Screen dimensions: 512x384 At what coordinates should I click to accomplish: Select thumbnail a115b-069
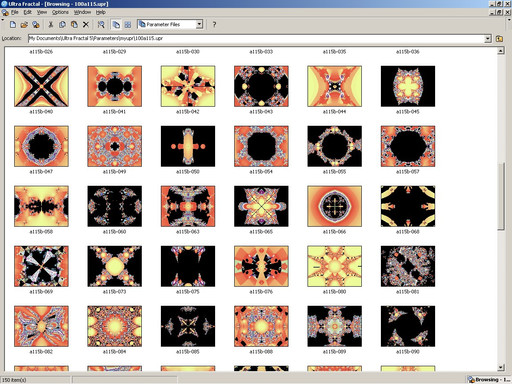(x=41, y=266)
